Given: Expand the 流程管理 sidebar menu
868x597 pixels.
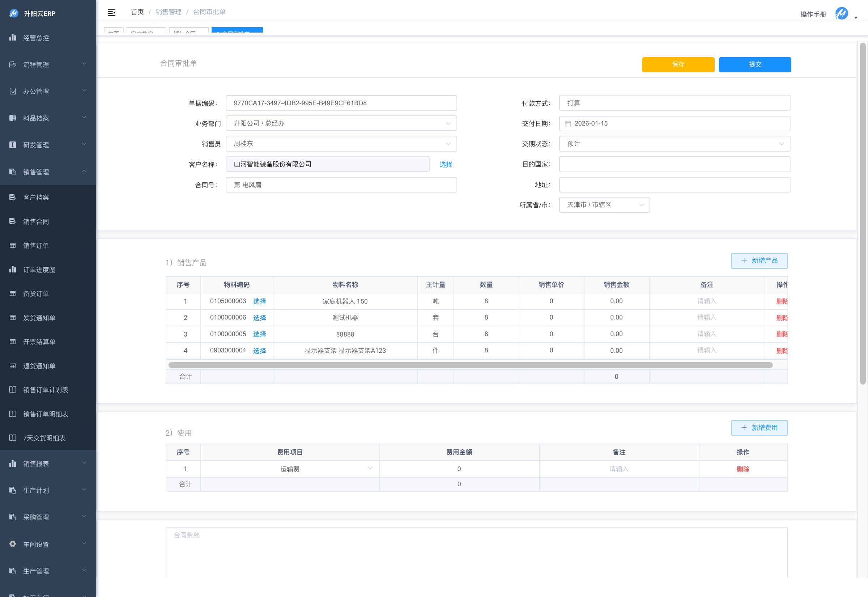Looking at the screenshot, I should 84,64.
